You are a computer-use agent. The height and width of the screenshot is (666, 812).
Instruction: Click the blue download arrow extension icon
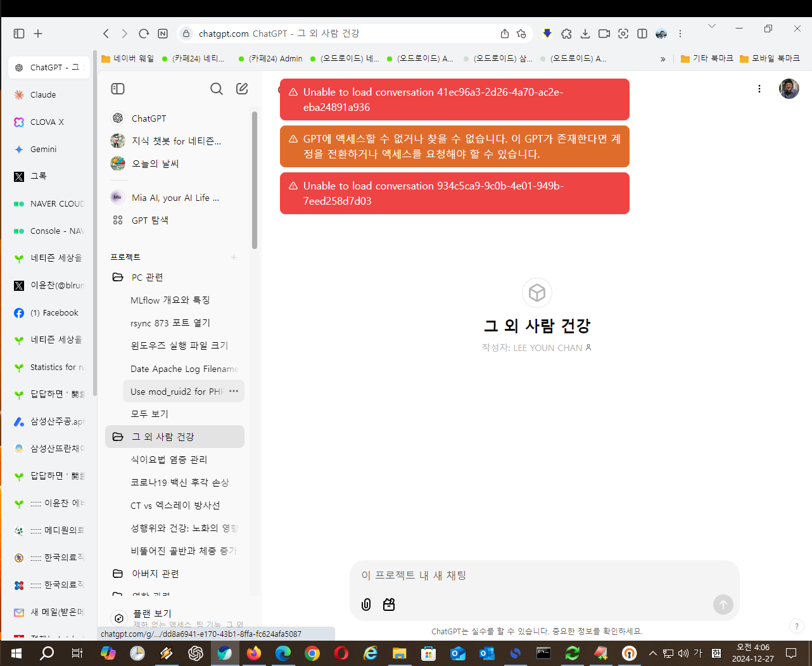[x=547, y=34]
